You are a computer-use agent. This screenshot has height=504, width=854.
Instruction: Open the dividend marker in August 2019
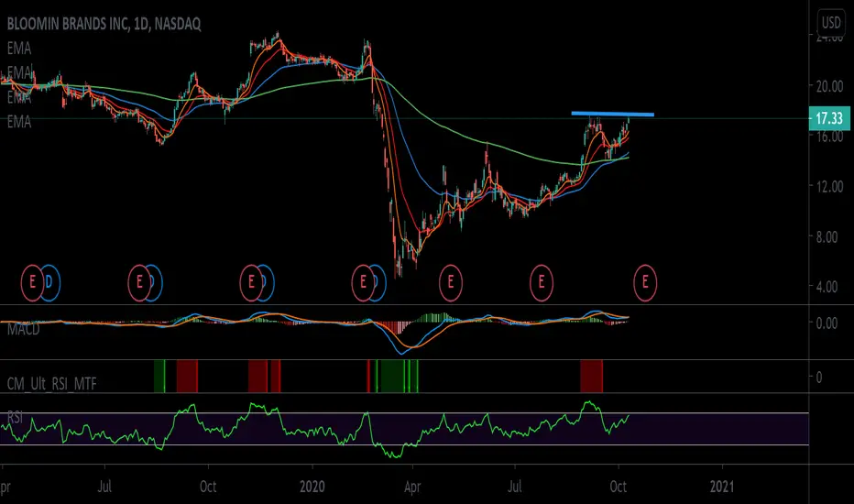point(155,282)
